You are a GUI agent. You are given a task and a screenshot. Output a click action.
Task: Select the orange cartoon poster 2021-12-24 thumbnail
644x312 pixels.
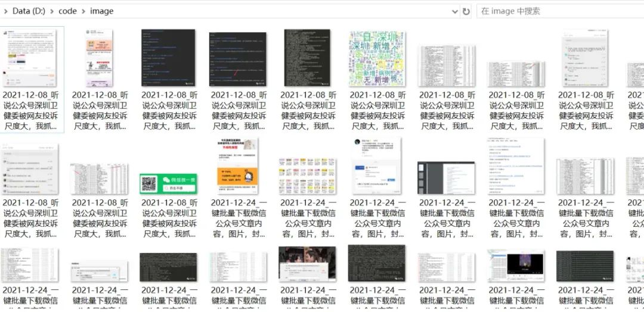238,166
